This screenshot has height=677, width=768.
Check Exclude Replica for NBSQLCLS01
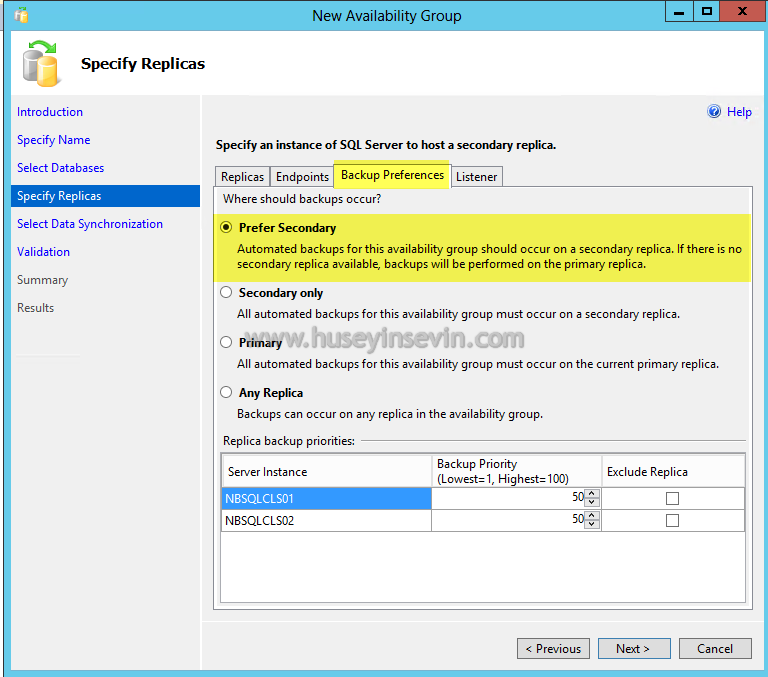[672, 499]
